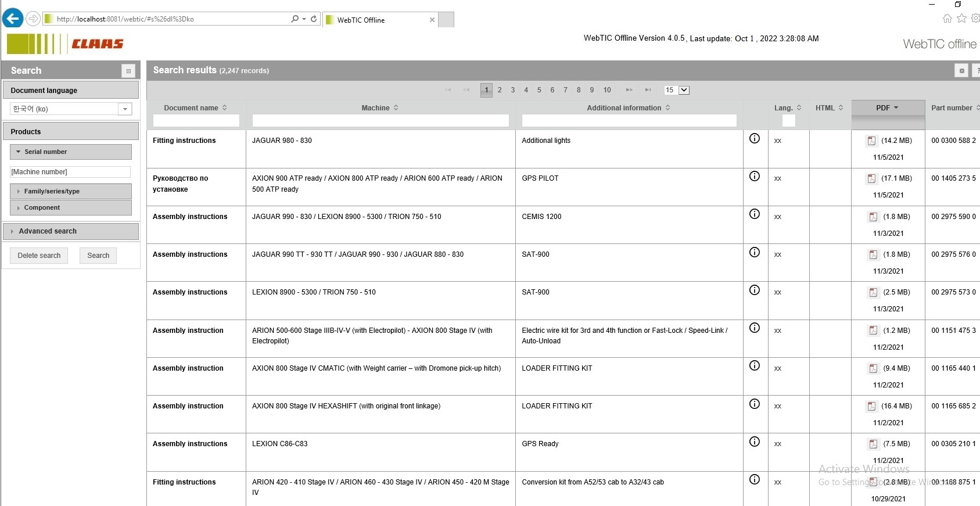Sort by Document name column
Screen dimensions: 980x506
[x=196, y=108]
